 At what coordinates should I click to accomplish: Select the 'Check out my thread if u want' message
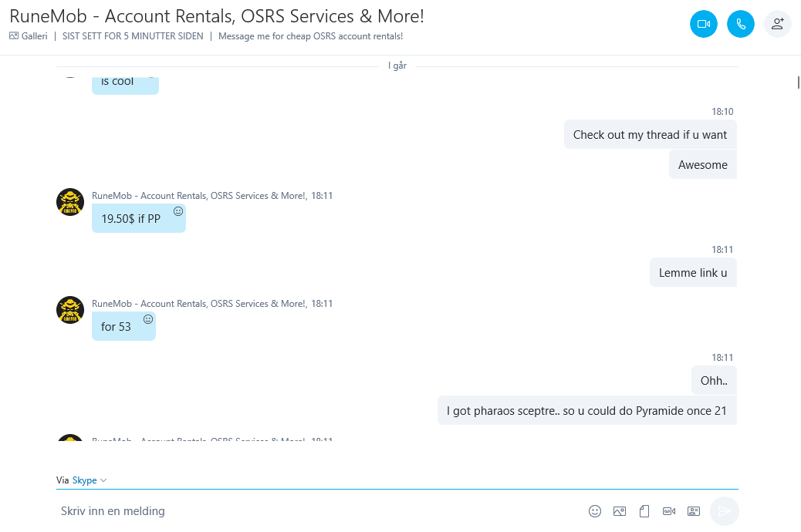click(x=651, y=135)
